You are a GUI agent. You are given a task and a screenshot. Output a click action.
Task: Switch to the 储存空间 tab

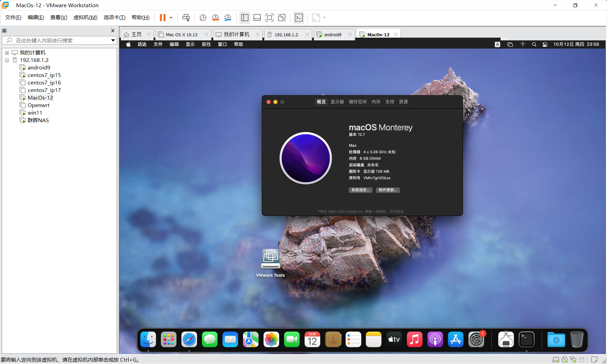coord(358,102)
